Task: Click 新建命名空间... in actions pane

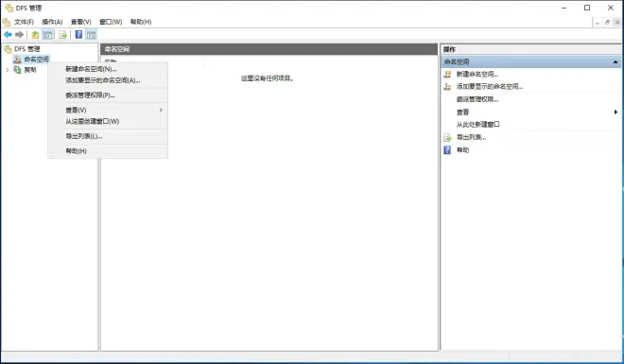Action: [x=477, y=74]
